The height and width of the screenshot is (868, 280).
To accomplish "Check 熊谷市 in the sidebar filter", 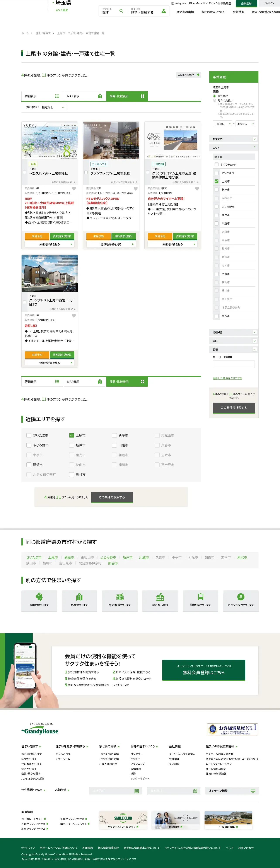I will pos(216,316).
